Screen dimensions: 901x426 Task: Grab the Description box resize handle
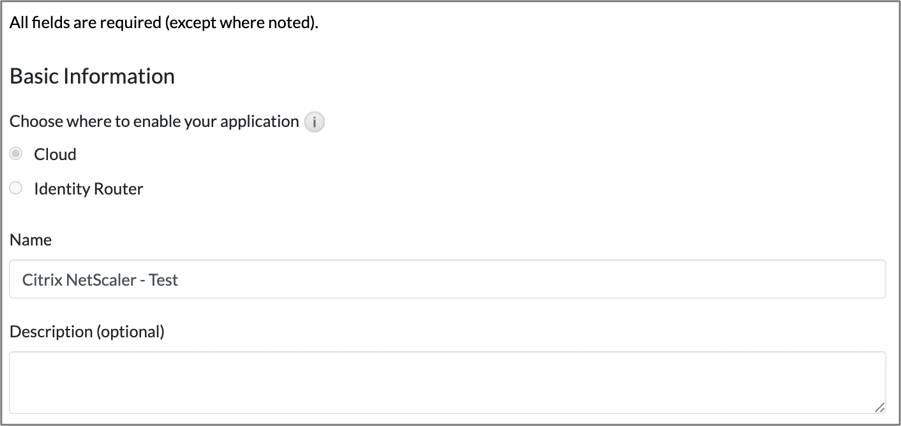(x=880, y=407)
